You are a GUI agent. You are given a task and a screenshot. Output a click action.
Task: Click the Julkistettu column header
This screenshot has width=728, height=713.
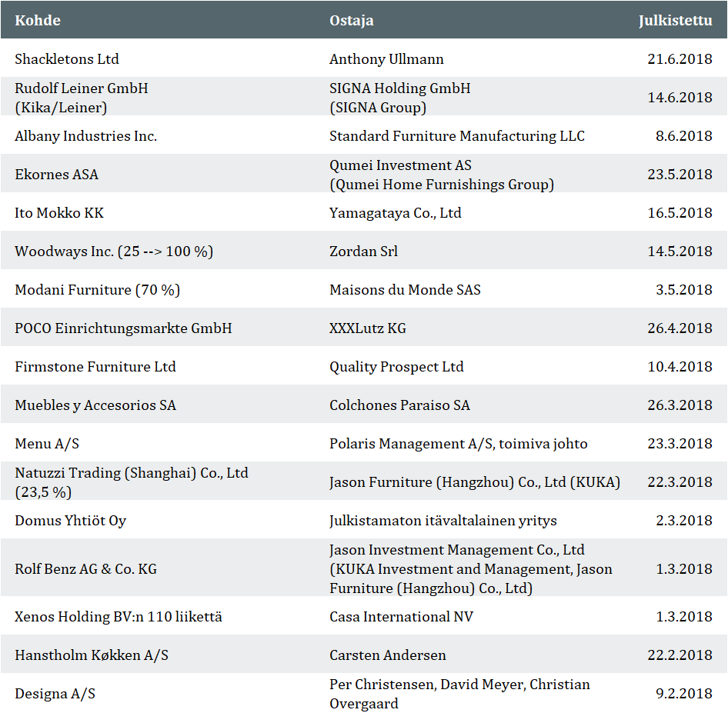675,21
